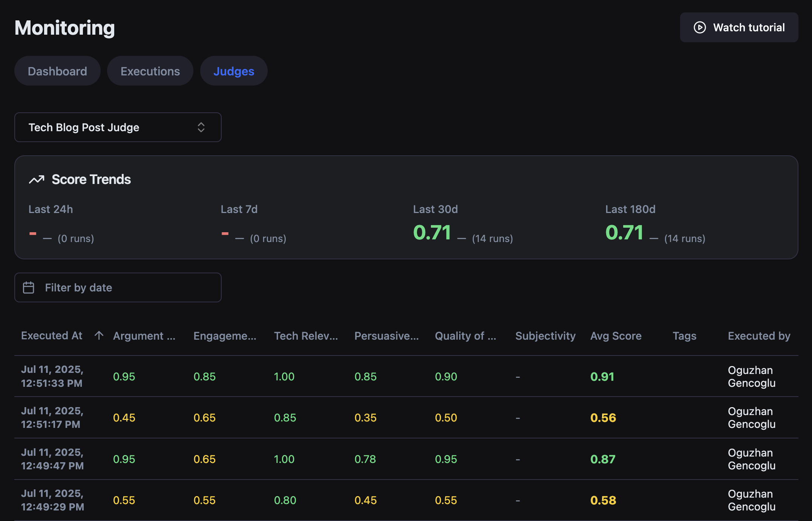Sort by the Avg Score column header
This screenshot has width=812, height=521.
click(x=616, y=336)
